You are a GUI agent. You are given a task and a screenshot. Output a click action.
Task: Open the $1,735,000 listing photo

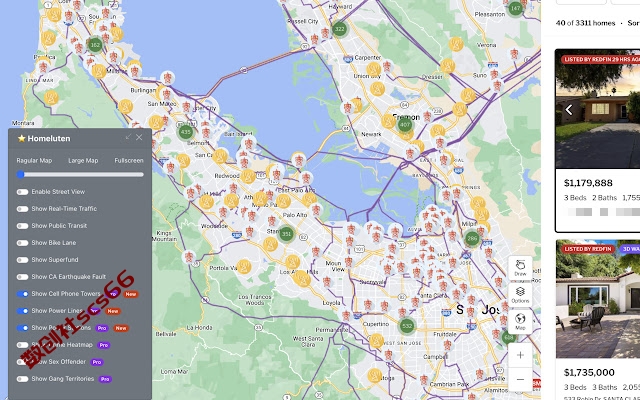click(x=598, y=299)
